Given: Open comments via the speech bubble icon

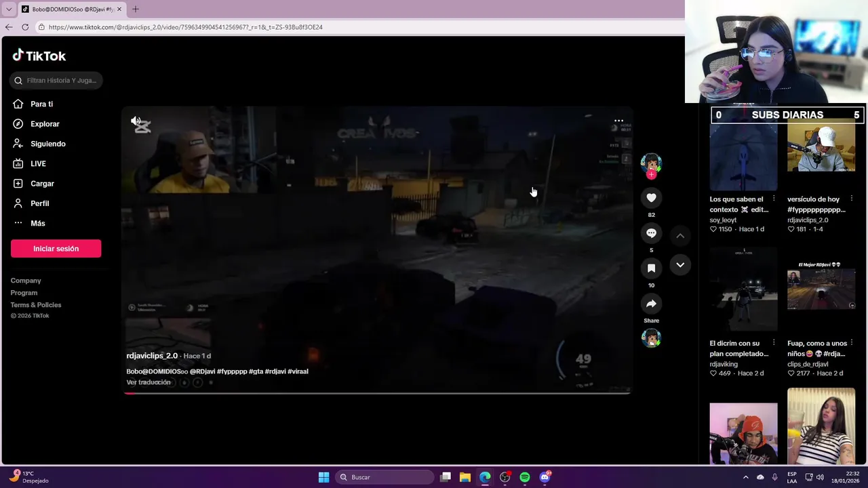Looking at the screenshot, I should [651, 232].
